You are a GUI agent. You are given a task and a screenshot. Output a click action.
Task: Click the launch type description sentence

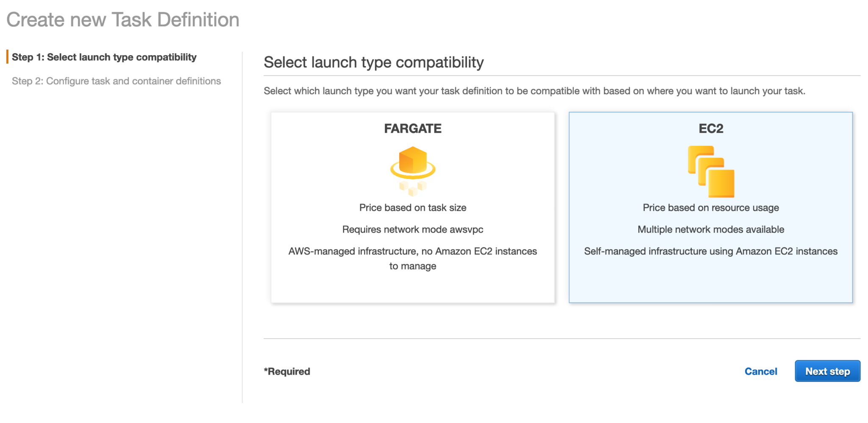pos(535,90)
